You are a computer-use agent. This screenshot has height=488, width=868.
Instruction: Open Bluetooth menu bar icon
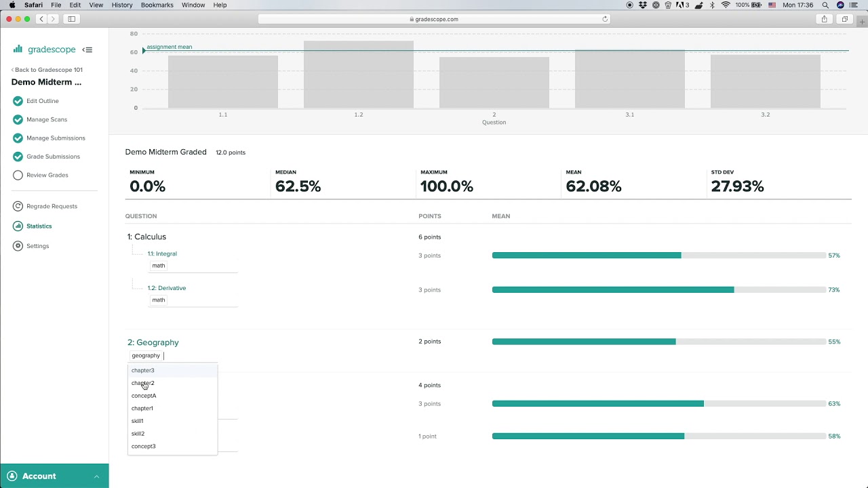712,5
